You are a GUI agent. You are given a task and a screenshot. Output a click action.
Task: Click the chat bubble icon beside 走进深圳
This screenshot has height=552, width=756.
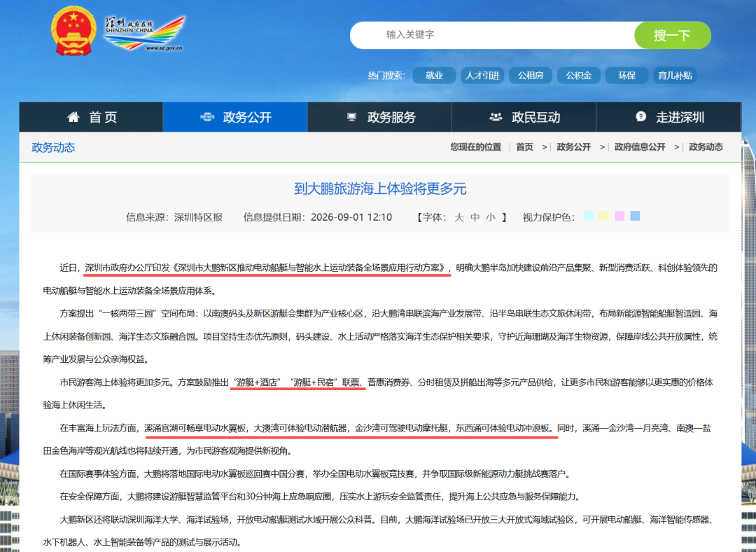[x=640, y=116]
